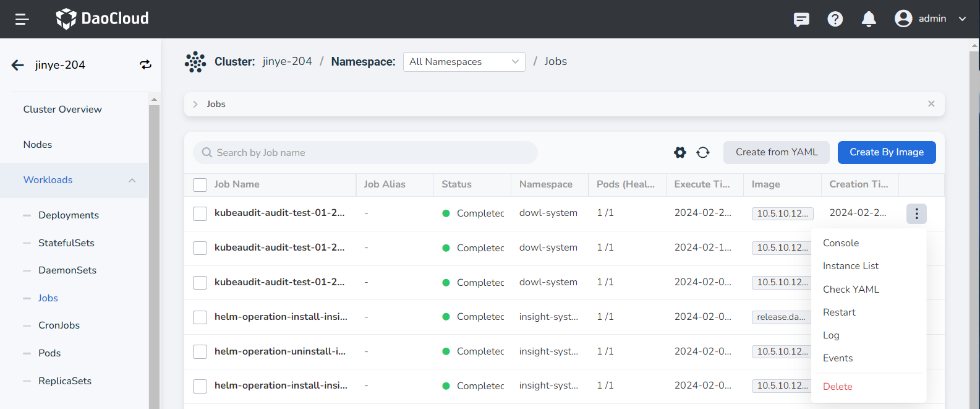Open the hamburger navigation menu
The width and height of the screenshot is (980, 409).
[22, 19]
